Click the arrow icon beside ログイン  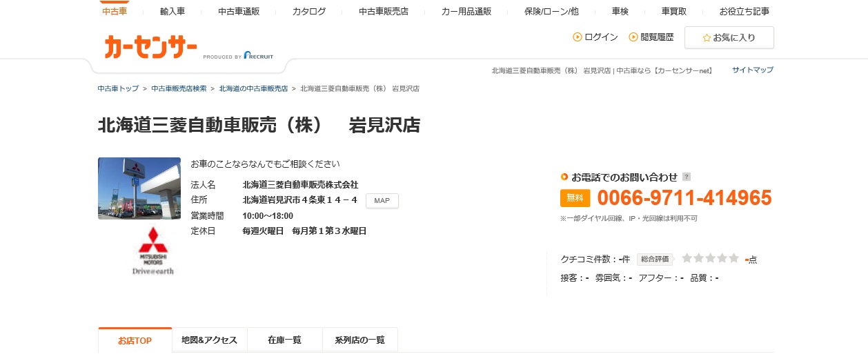578,37
